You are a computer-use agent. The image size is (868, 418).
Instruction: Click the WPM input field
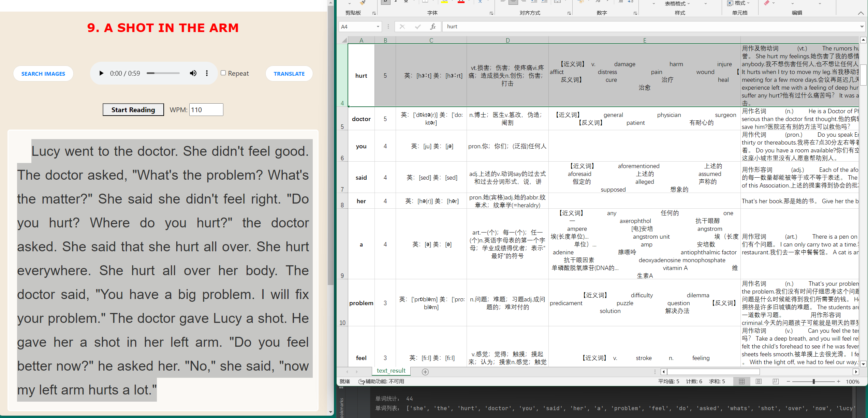tap(206, 110)
